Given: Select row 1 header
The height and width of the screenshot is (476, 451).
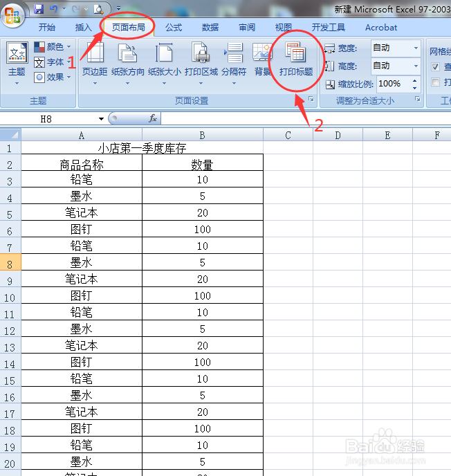Looking at the screenshot, I should click(x=10, y=147).
